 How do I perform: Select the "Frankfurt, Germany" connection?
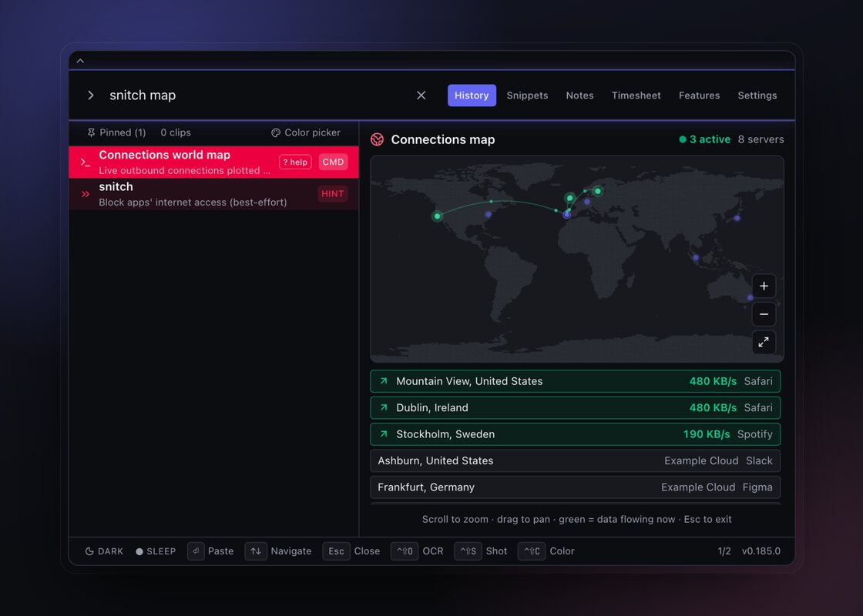[575, 487]
